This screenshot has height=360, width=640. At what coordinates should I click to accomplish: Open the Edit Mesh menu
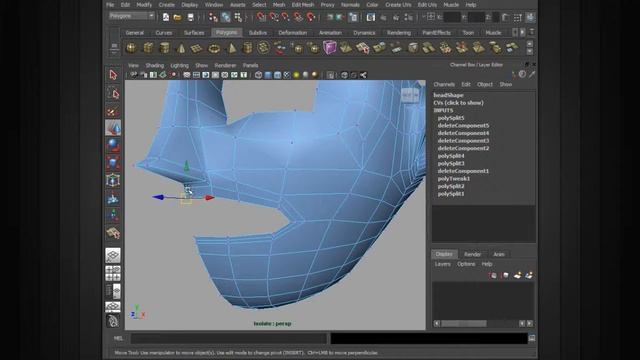coord(302,5)
